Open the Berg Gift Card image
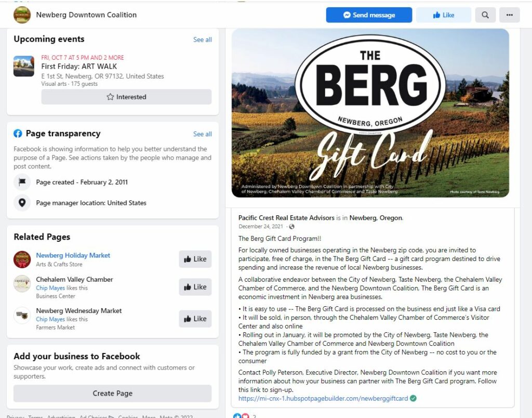Image resolution: width=532 pixels, height=418 pixels. pos(370,113)
